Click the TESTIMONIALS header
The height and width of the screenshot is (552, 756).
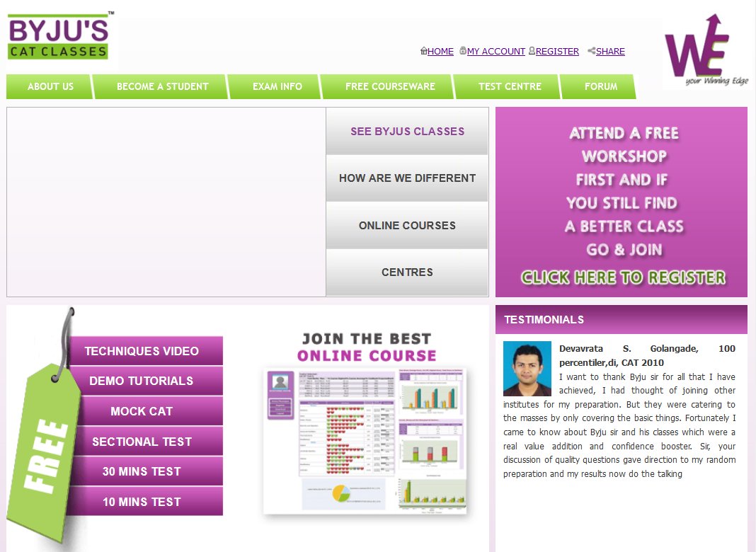(622, 320)
